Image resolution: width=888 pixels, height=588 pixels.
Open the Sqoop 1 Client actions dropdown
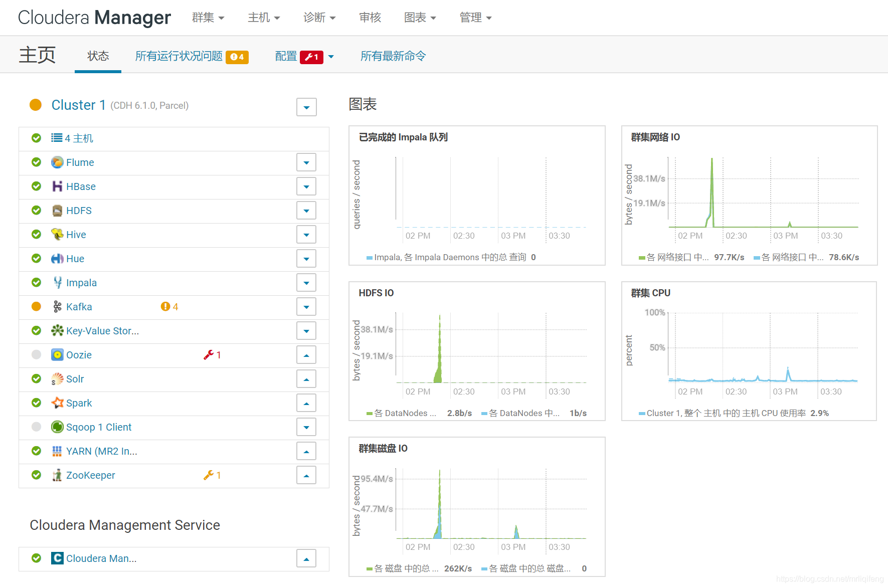click(x=306, y=427)
